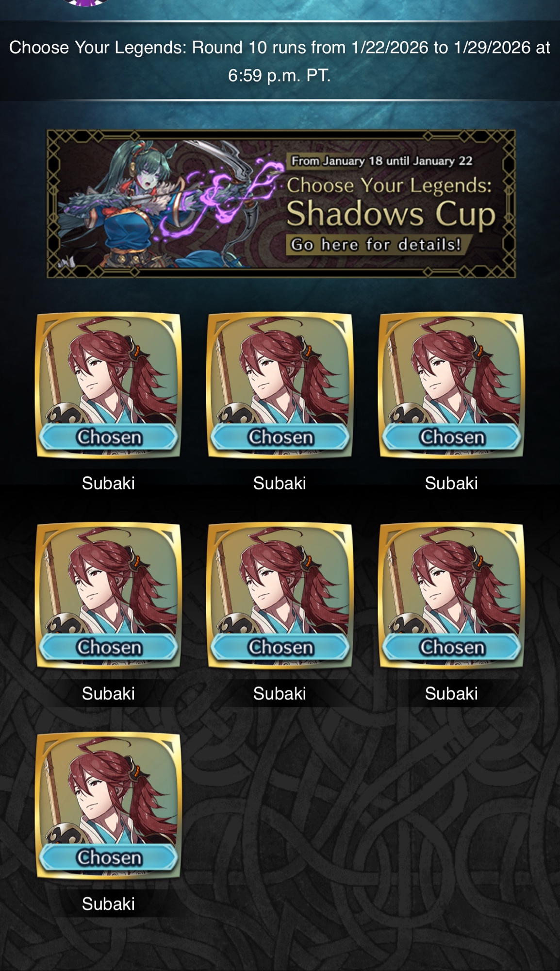Choose the fifth Subaki portrait, second row
This screenshot has width=560, height=971.
tap(280, 596)
